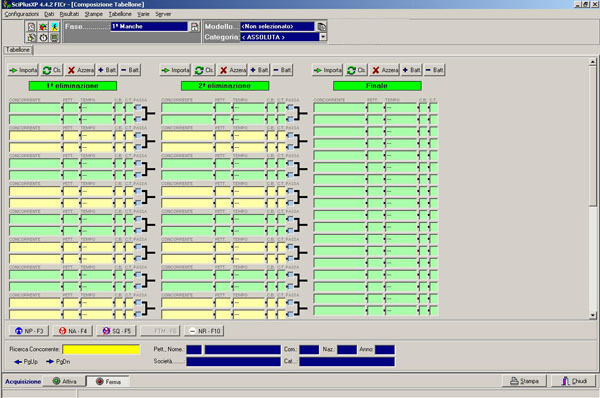
Task: Click the plus Batt button for 1ª eliminazione
Action: (107, 70)
